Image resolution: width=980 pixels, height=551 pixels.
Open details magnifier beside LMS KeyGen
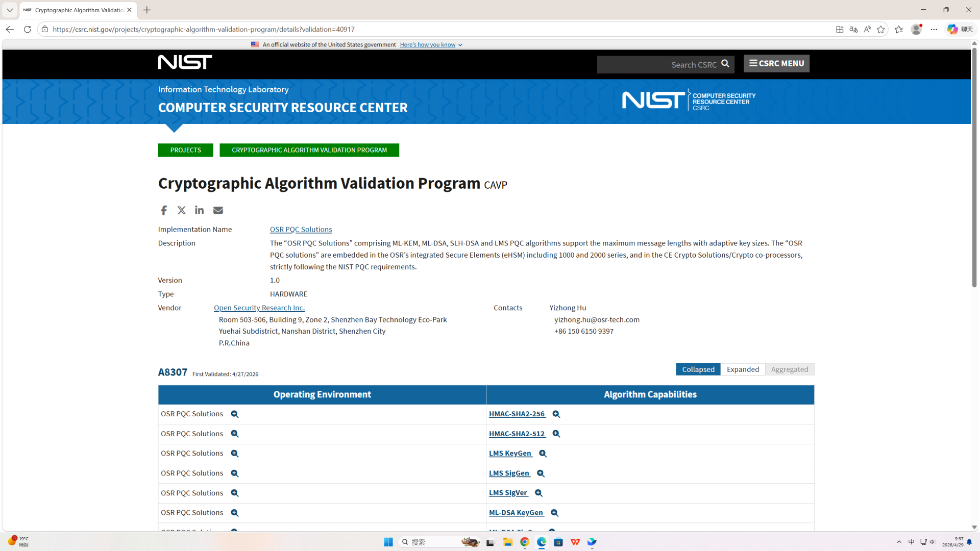coord(543,454)
